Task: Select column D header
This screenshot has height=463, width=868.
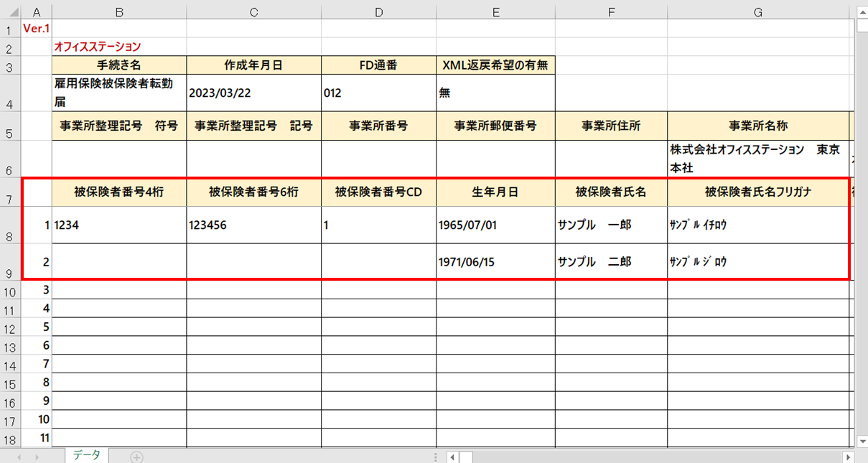Action: point(378,11)
